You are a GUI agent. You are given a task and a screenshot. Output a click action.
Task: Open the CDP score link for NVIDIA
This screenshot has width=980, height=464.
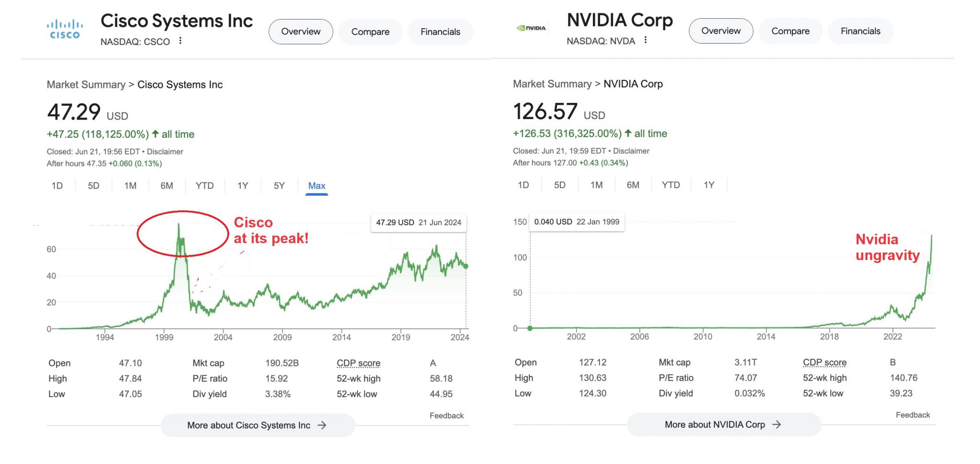[x=824, y=362]
